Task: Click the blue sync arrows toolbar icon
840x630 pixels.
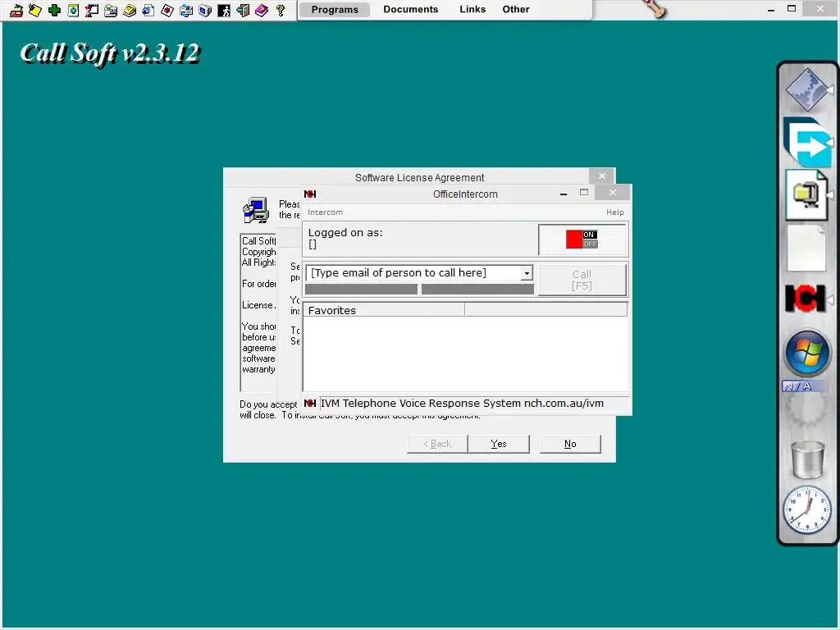Action: pyautogui.click(x=186, y=10)
